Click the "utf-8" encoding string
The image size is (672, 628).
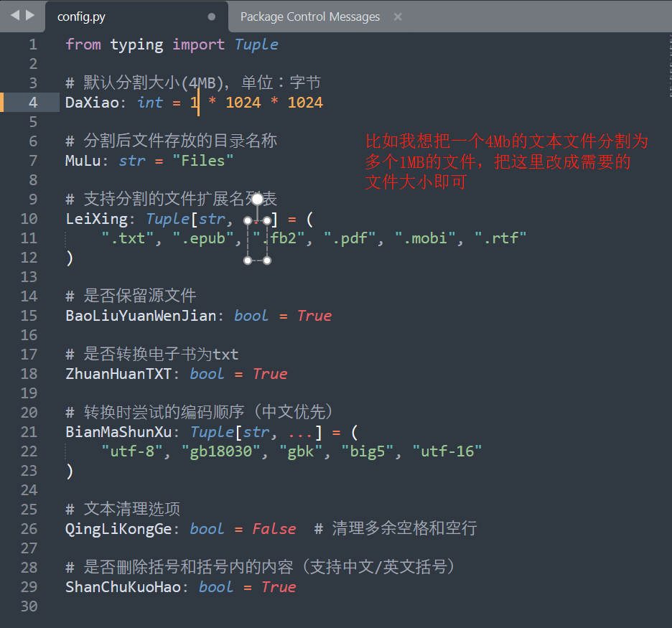tap(132, 451)
